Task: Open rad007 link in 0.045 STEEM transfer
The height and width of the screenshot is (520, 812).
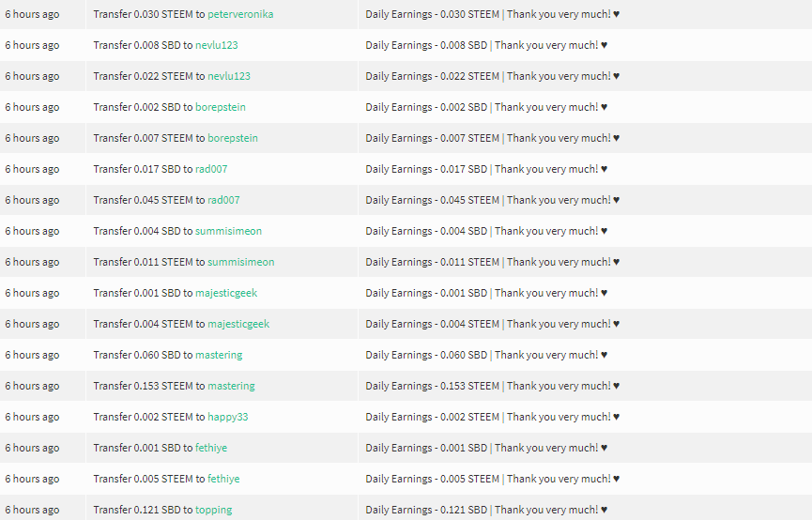Action: (x=223, y=201)
